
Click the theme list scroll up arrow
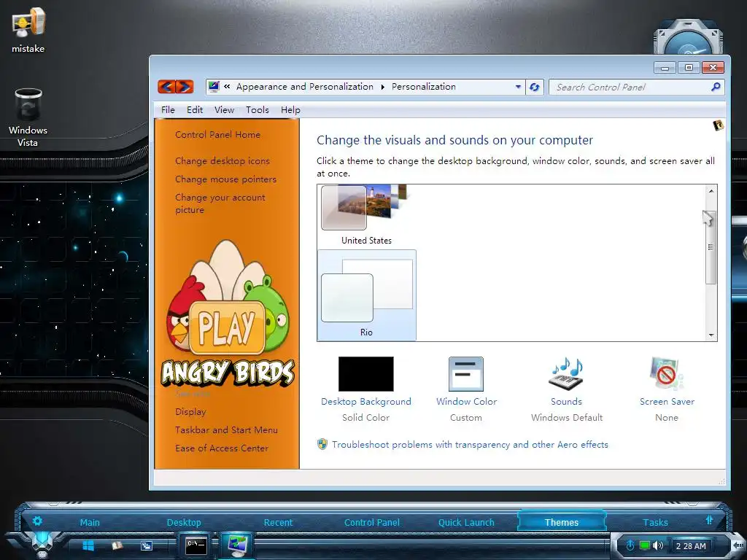pyautogui.click(x=711, y=191)
